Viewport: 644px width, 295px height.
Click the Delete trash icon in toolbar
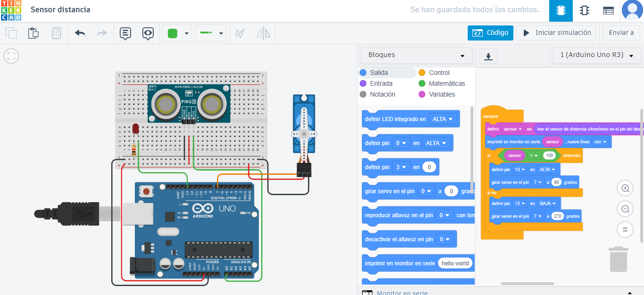(x=57, y=33)
